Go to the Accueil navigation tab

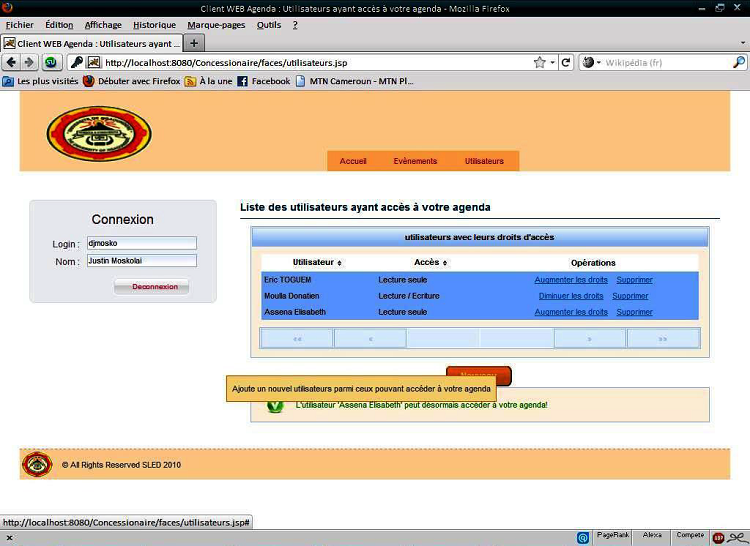coord(353,161)
